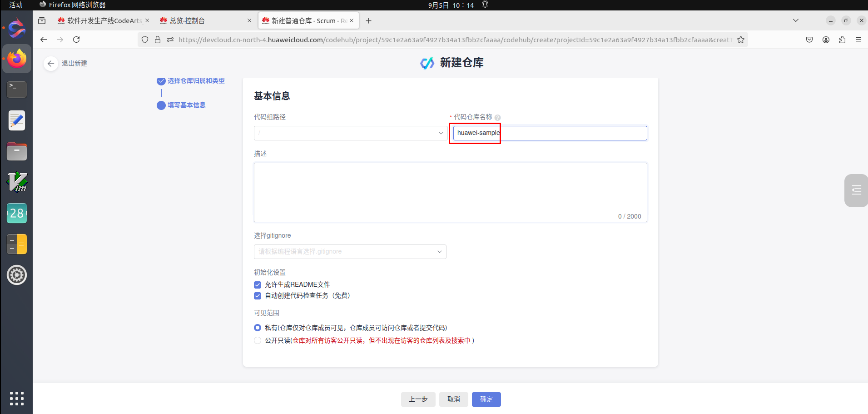Open the Firefox hamburger menu
The image size is (868, 414).
pyautogui.click(x=858, y=40)
